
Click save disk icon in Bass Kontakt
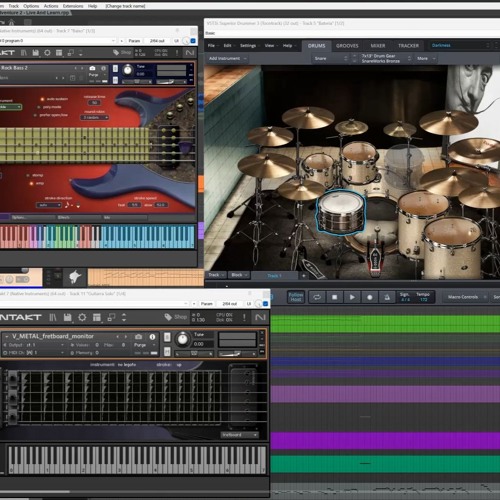[36, 53]
